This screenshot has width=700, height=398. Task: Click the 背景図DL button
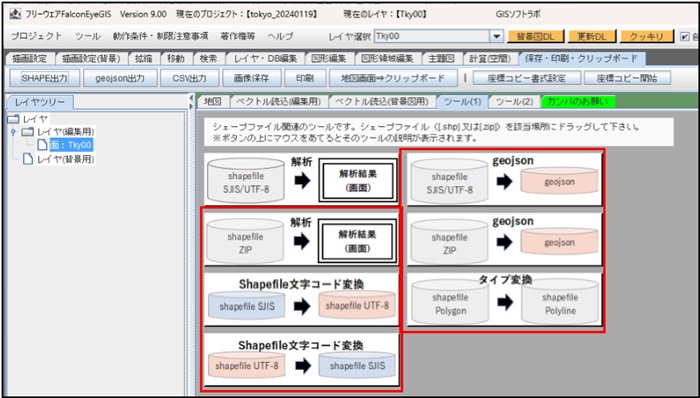tap(536, 37)
